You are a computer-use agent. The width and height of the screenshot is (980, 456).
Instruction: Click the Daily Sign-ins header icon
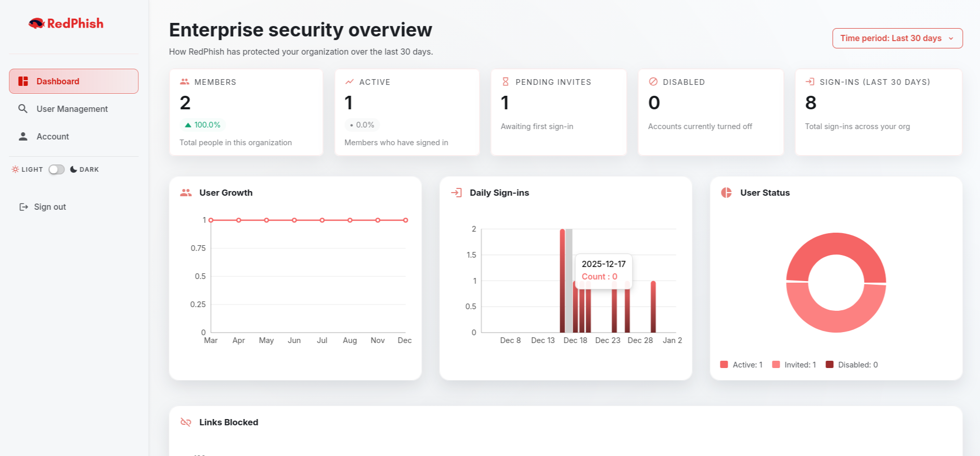456,193
